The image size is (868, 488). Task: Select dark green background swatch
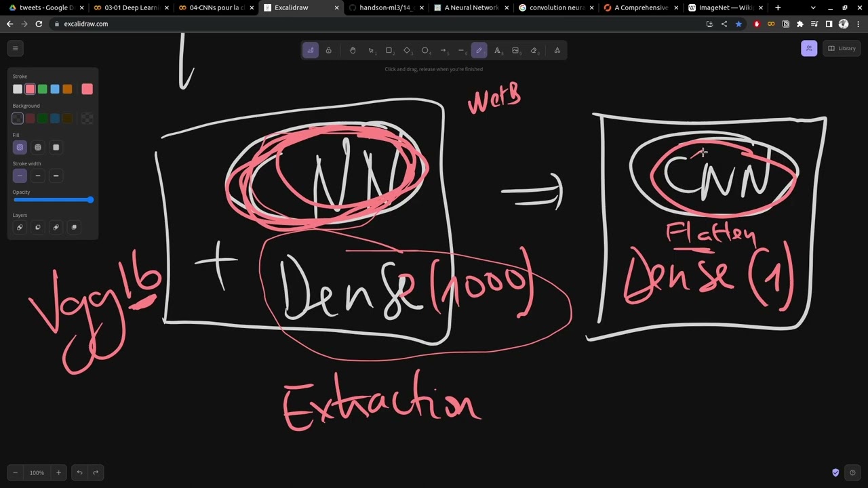pyautogui.click(x=42, y=119)
